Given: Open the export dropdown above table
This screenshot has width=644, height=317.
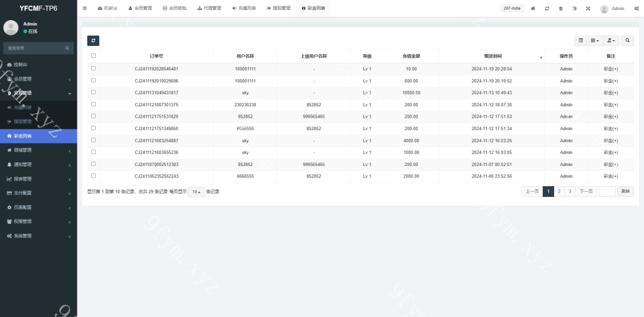Looking at the screenshot, I should pyautogui.click(x=611, y=40).
